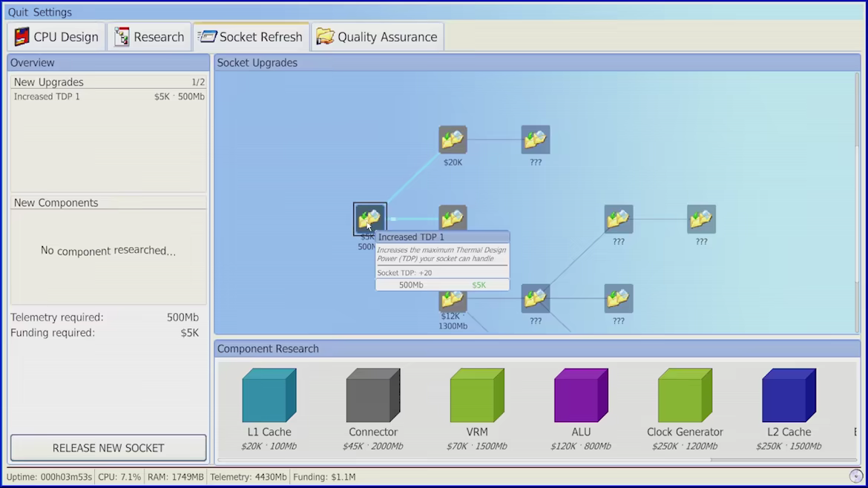This screenshot has height=488, width=868.
Task: Switch to the Research tab
Action: point(149,37)
